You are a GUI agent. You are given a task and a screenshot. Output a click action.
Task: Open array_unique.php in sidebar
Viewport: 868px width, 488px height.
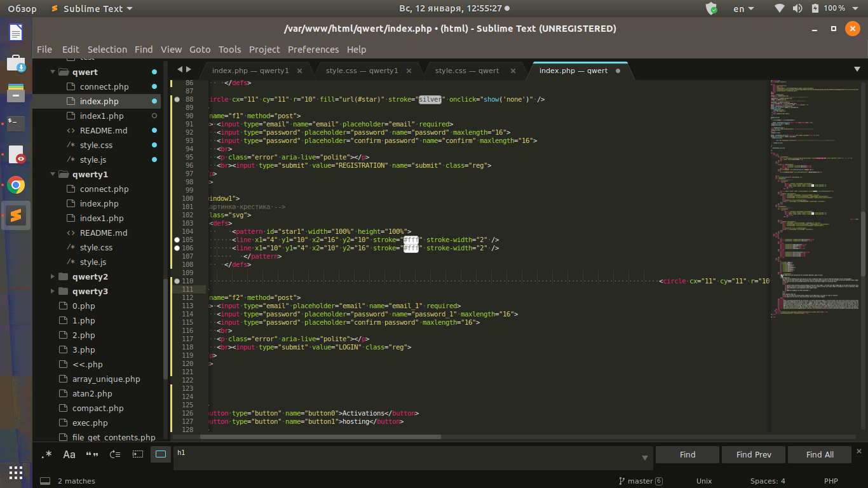pyautogui.click(x=106, y=379)
